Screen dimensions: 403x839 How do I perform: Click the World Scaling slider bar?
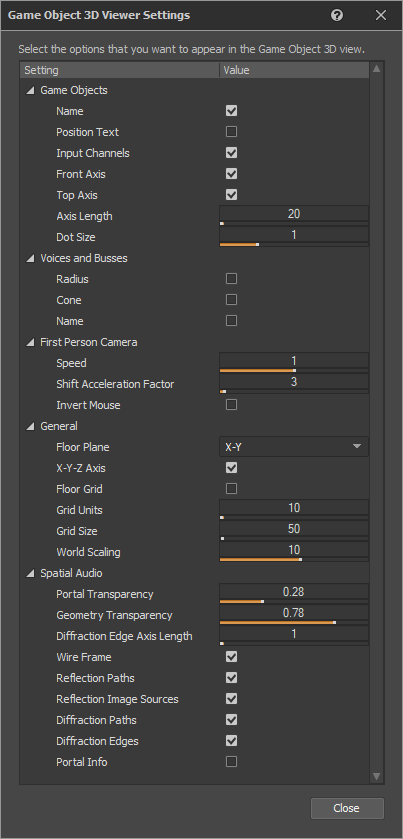(294, 559)
